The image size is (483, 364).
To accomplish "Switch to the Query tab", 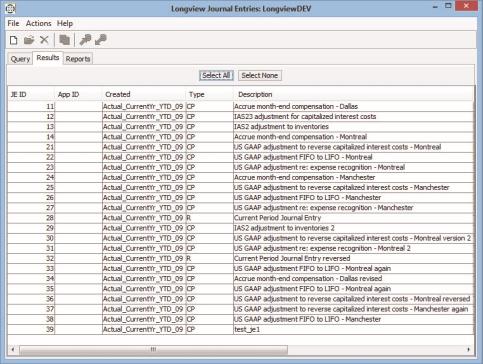I will [x=20, y=59].
